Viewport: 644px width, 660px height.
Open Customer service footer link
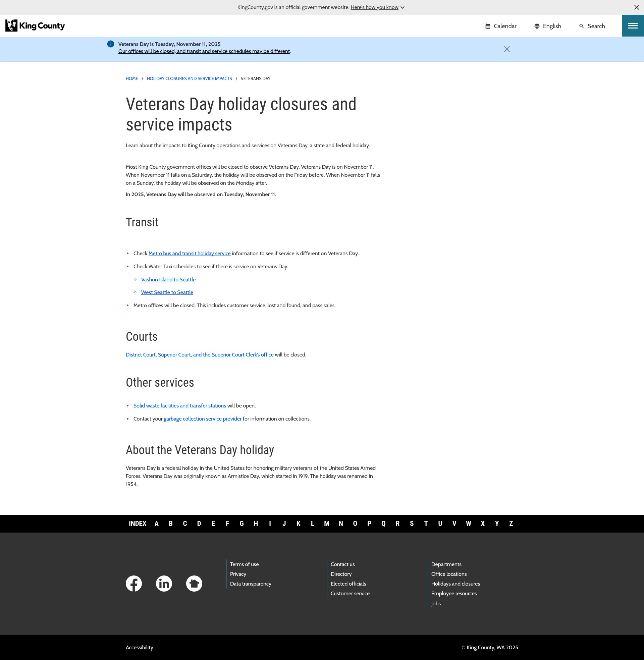350,594
